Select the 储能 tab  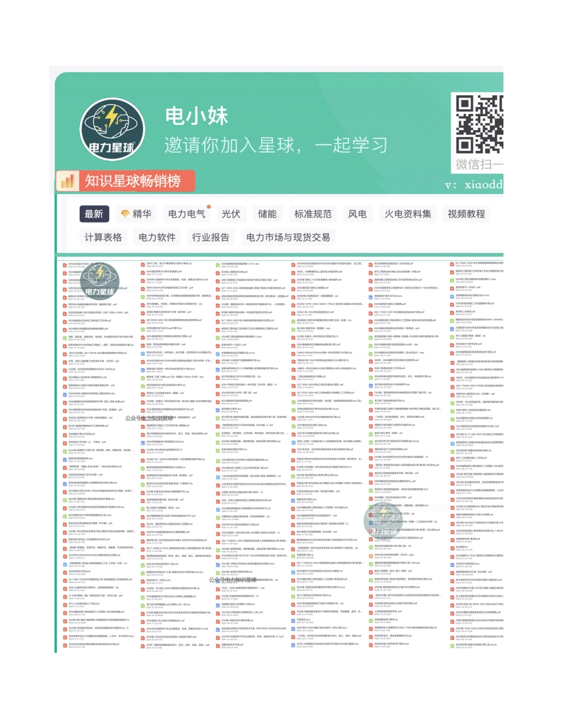(266, 214)
